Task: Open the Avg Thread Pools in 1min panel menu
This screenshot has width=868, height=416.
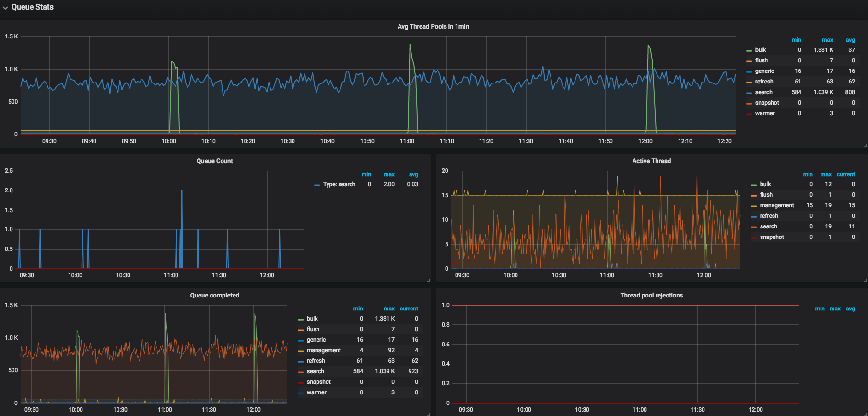Action: [433, 27]
